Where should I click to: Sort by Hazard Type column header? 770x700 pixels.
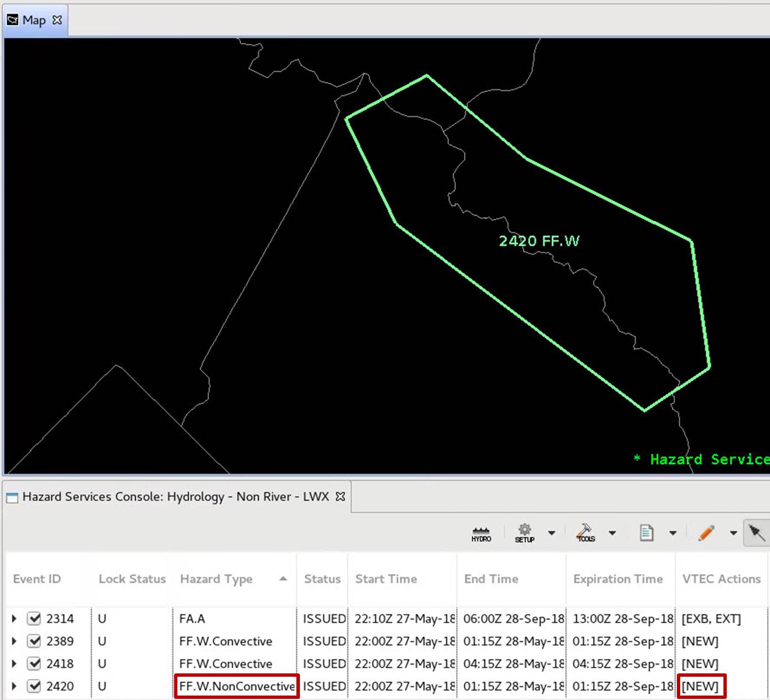coord(216,579)
